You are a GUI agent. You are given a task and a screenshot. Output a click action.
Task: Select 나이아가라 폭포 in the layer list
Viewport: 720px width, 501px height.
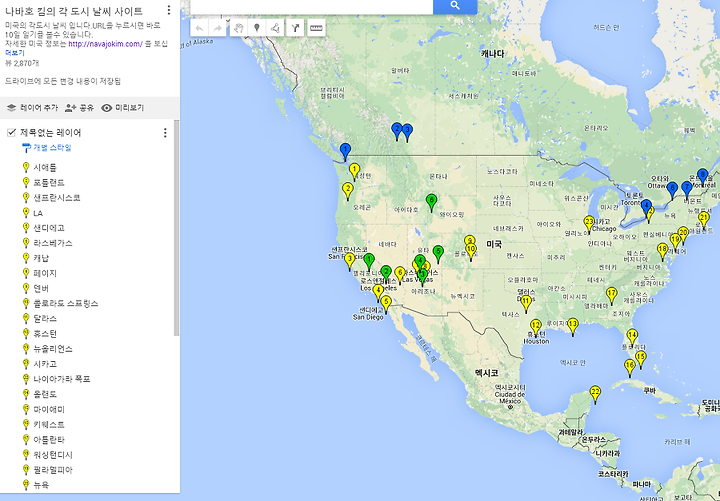coord(62,379)
